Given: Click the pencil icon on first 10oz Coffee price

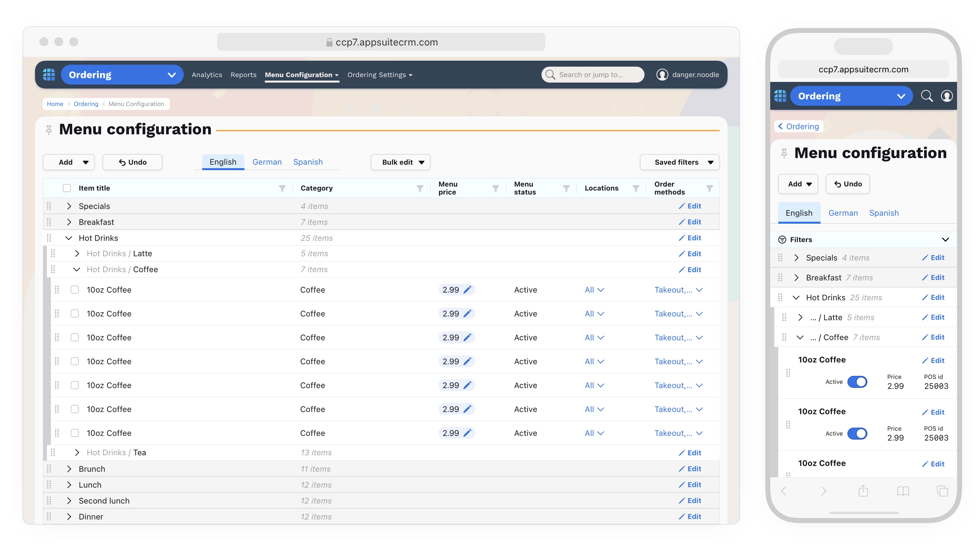Looking at the screenshot, I should tap(467, 290).
